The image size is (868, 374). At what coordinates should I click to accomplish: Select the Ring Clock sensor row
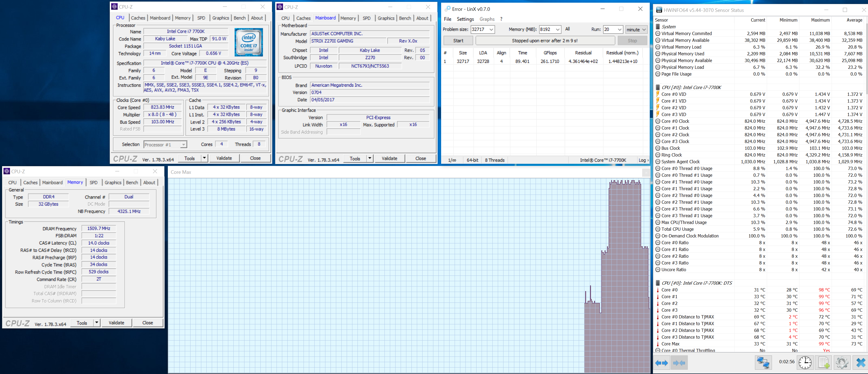tap(760, 155)
